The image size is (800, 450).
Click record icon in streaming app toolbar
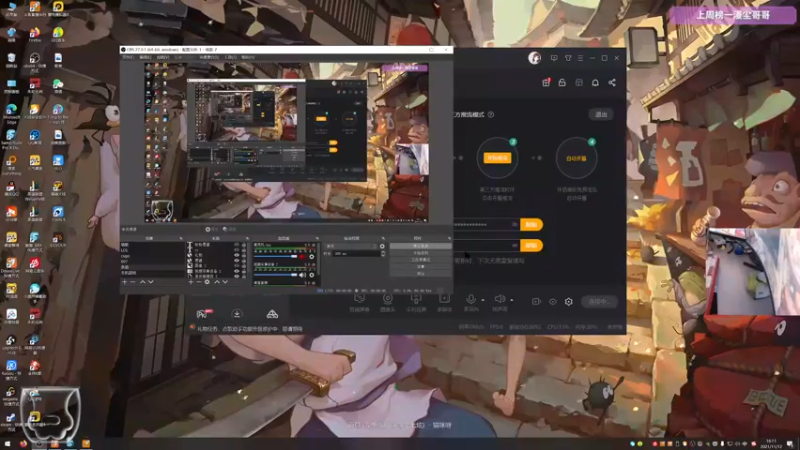(536, 302)
